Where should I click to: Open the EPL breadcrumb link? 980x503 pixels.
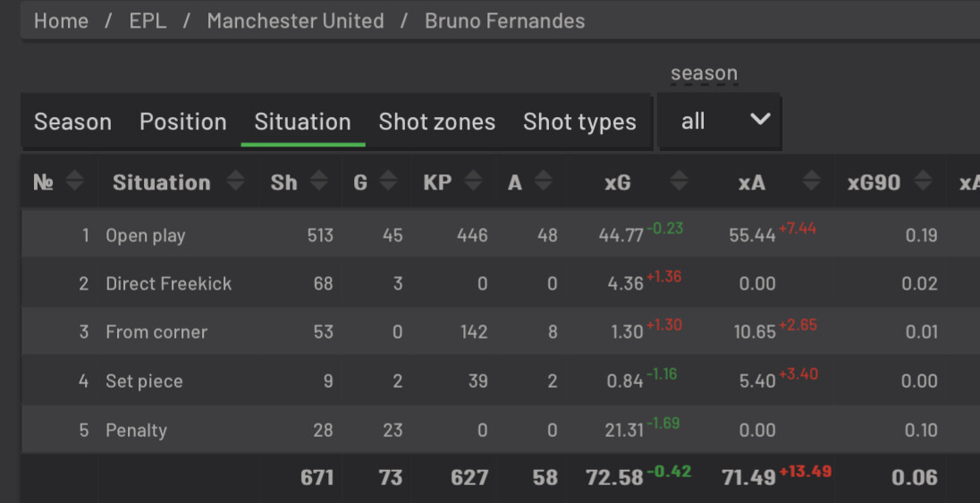(148, 21)
